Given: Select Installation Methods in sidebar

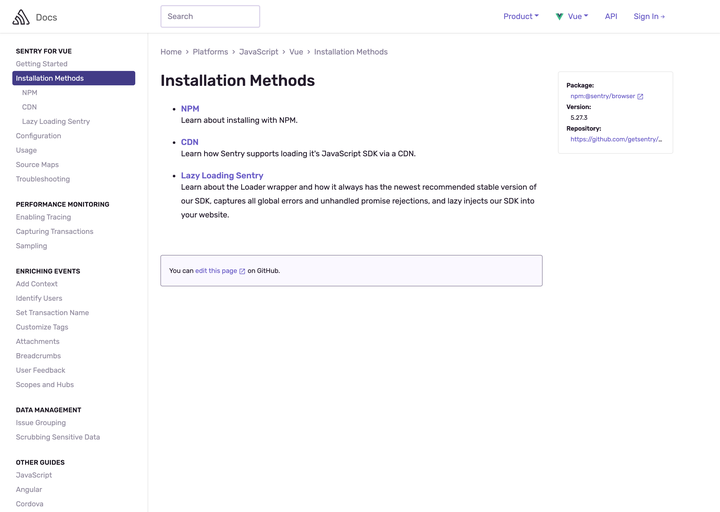Looking at the screenshot, I should point(73,78).
